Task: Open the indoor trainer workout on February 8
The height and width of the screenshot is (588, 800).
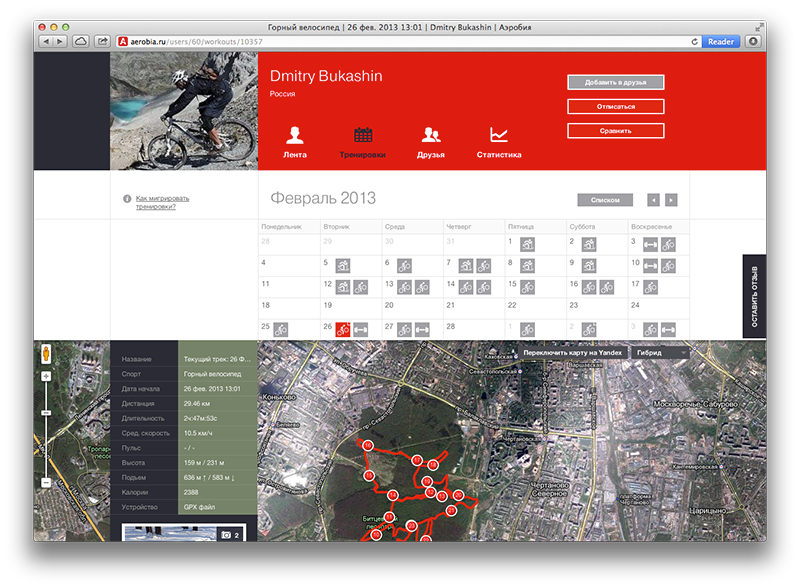Action: [527, 266]
